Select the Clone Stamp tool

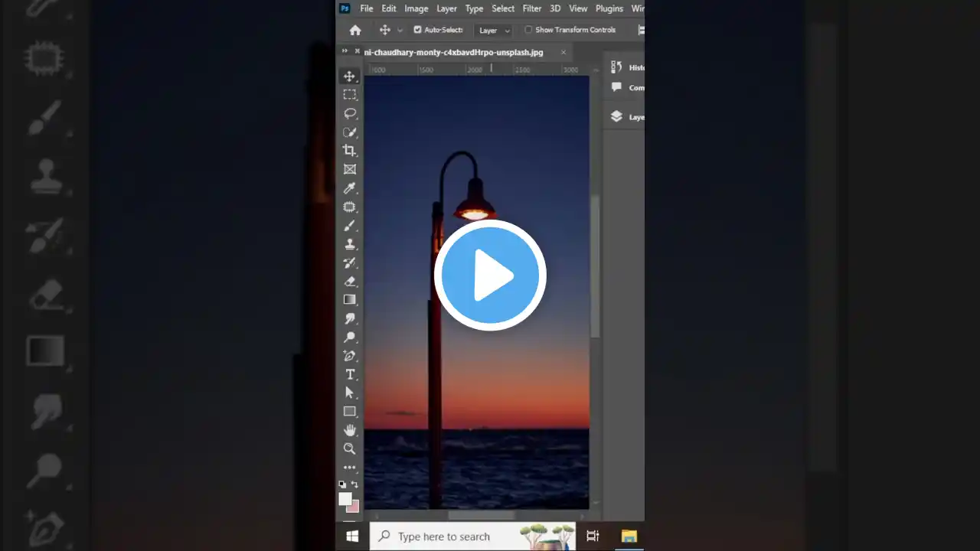pos(350,244)
